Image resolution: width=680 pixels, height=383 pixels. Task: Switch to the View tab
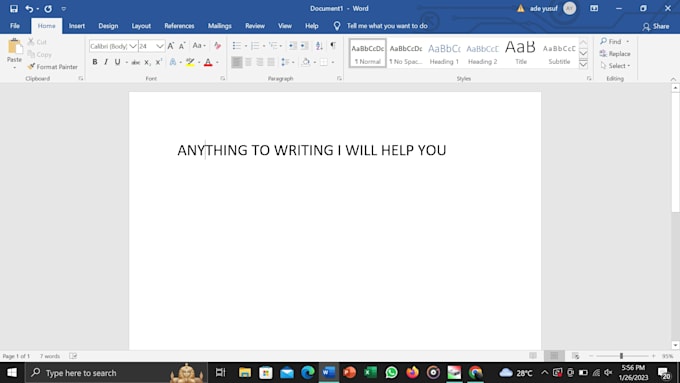284,26
